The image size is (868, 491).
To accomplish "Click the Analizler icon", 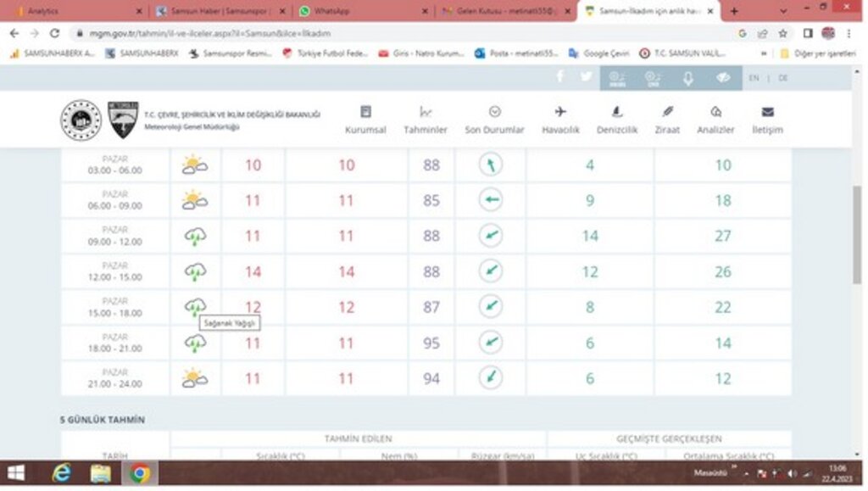I will tap(715, 112).
